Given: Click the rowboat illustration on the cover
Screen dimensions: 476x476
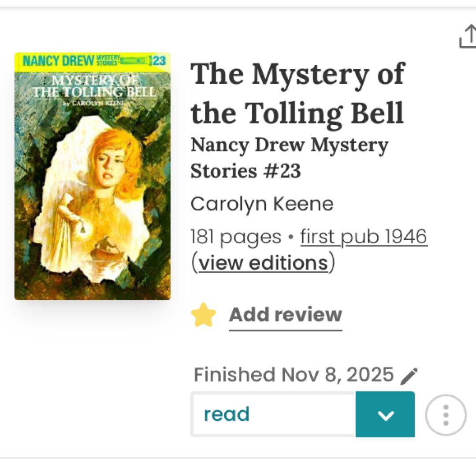Looking at the screenshot, I should pyautogui.click(x=106, y=249).
